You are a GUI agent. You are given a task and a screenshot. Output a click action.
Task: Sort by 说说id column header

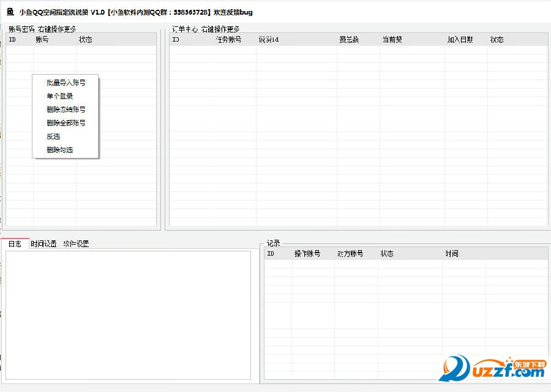pos(296,39)
